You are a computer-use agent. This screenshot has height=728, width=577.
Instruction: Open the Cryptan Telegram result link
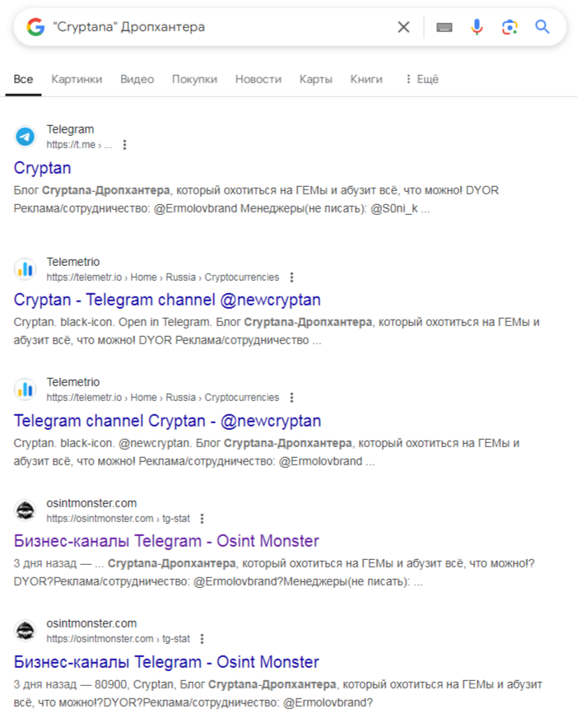pyautogui.click(x=43, y=168)
